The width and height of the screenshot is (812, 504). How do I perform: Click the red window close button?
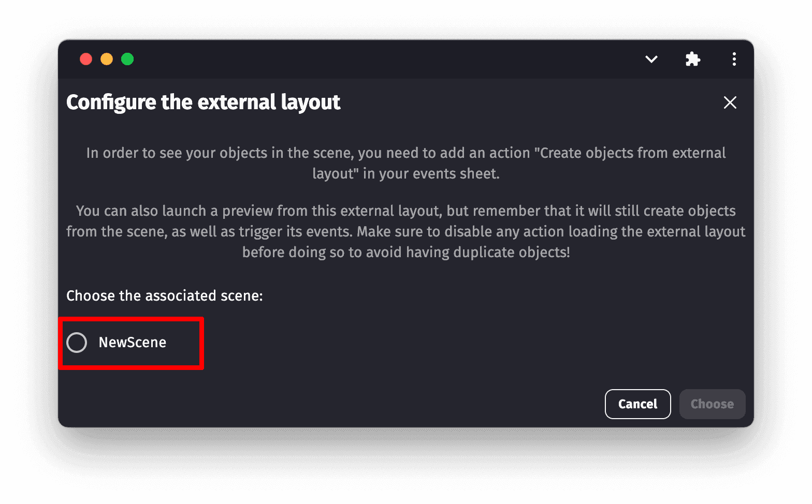86,60
